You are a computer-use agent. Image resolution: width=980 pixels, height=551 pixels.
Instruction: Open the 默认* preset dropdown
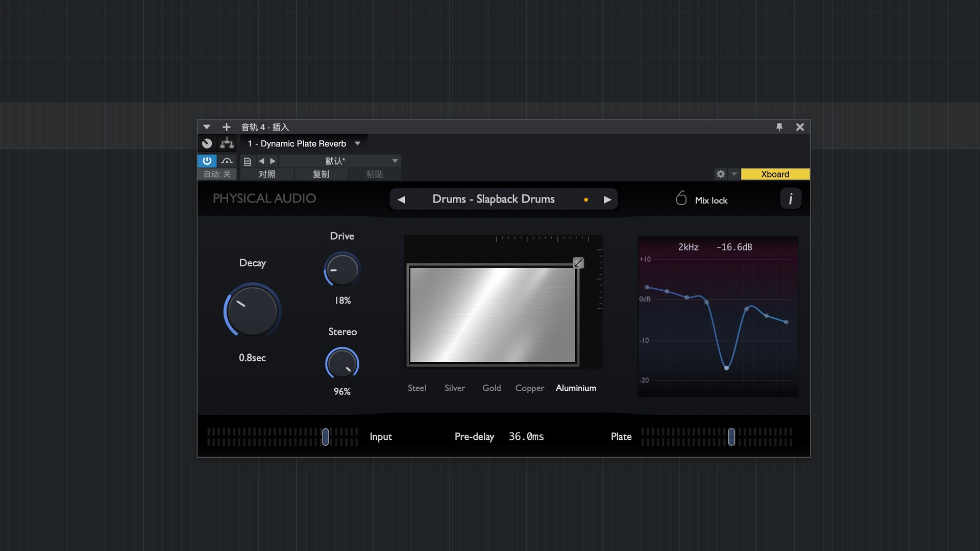coord(340,161)
